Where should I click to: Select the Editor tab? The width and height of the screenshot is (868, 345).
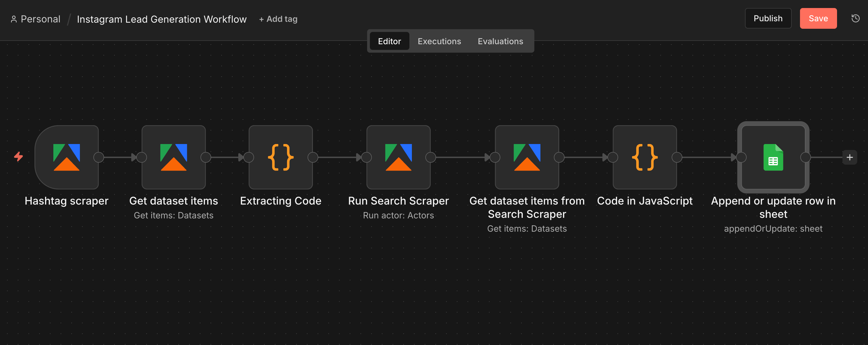[x=389, y=41]
